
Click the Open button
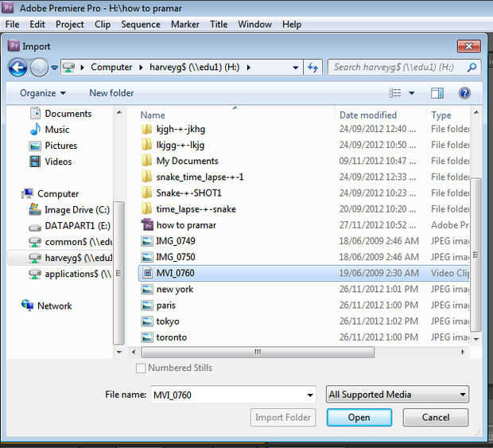[x=359, y=418]
